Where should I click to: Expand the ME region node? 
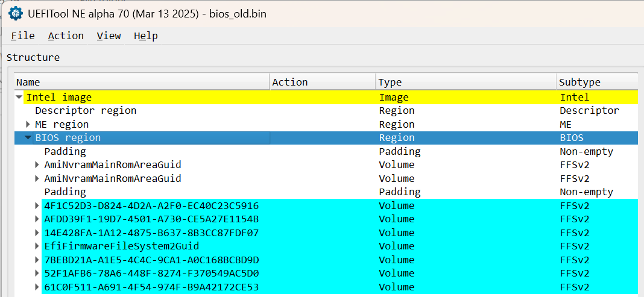point(28,124)
